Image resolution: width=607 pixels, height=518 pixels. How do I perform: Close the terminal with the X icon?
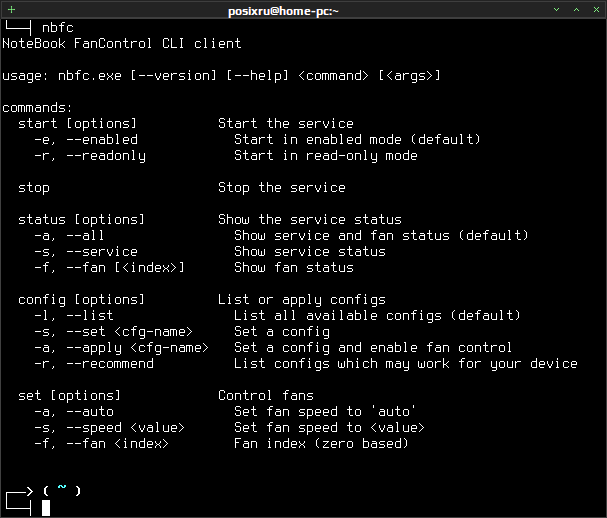click(596, 10)
